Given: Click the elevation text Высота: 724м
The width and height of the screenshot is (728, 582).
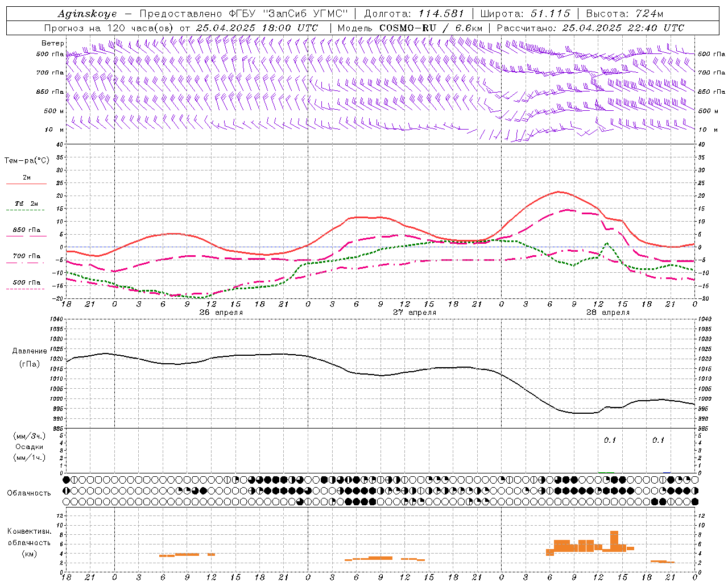Looking at the screenshot, I should (624, 14).
